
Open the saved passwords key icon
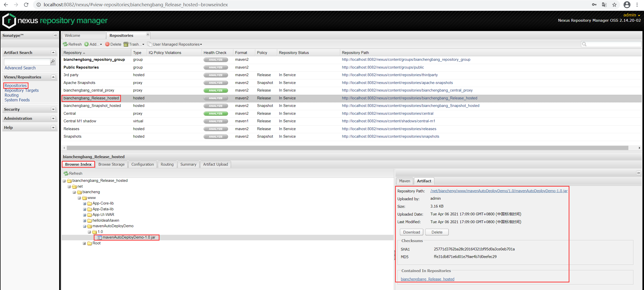point(594,5)
